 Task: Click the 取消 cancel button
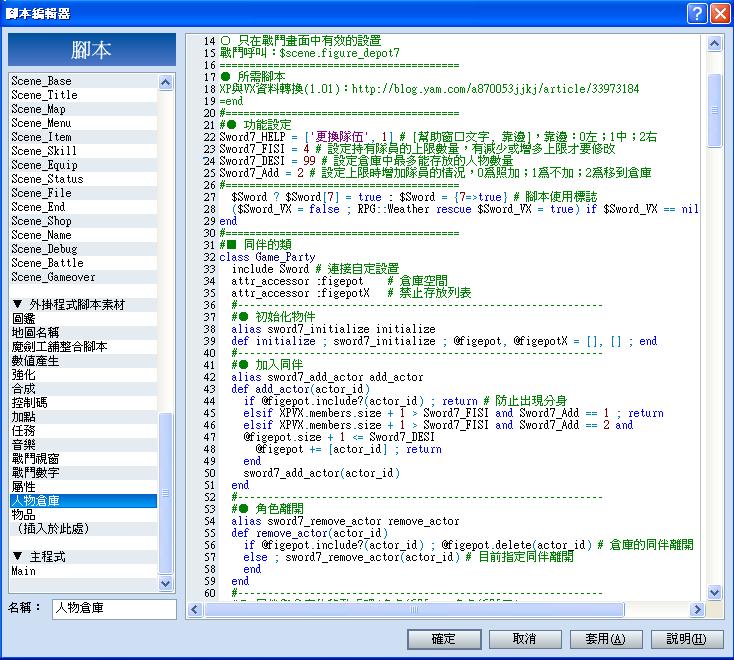pyautogui.click(x=525, y=639)
